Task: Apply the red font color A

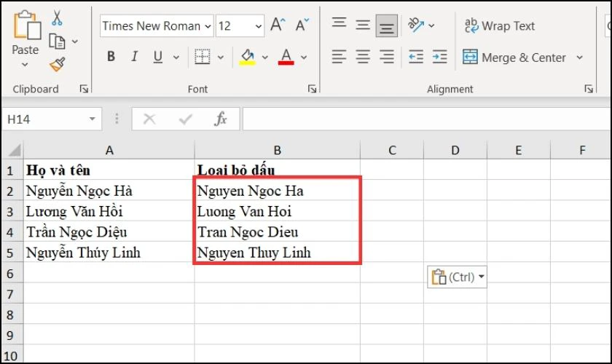Action: 286,57
